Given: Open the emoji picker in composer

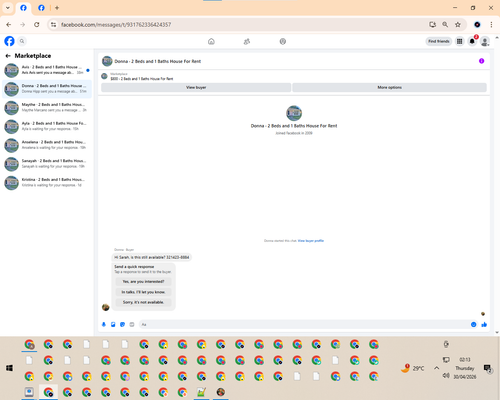Looking at the screenshot, I should pyautogui.click(x=473, y=325).
